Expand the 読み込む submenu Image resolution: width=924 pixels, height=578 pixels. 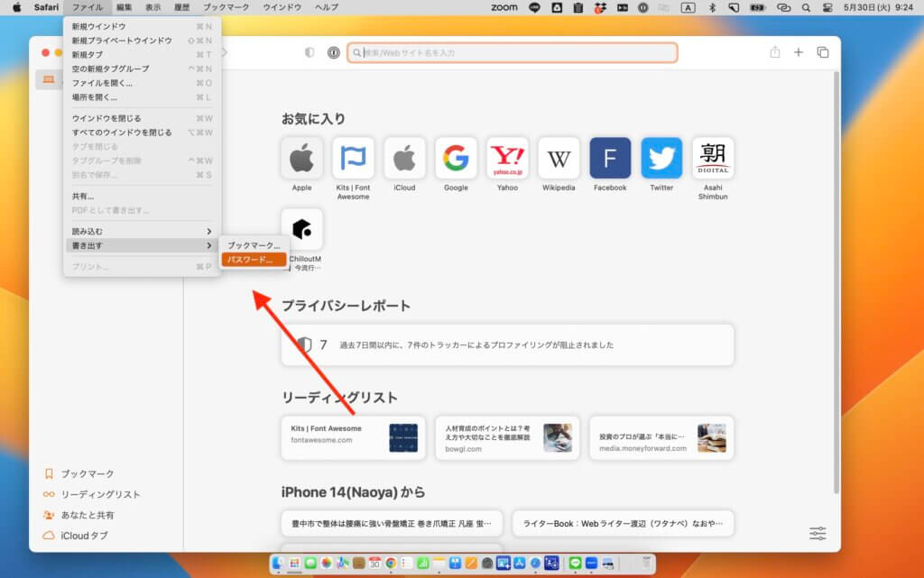click(142, 232)
